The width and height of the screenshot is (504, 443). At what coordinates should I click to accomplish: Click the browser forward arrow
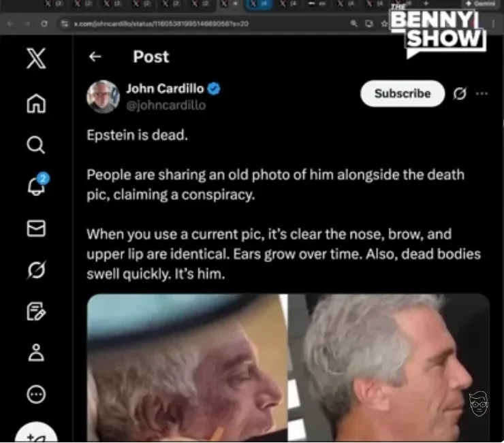27,23
